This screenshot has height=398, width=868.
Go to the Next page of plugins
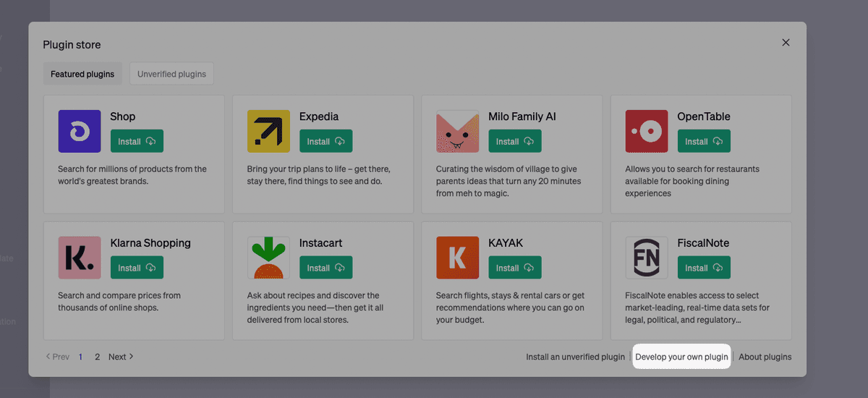(121, 357)
